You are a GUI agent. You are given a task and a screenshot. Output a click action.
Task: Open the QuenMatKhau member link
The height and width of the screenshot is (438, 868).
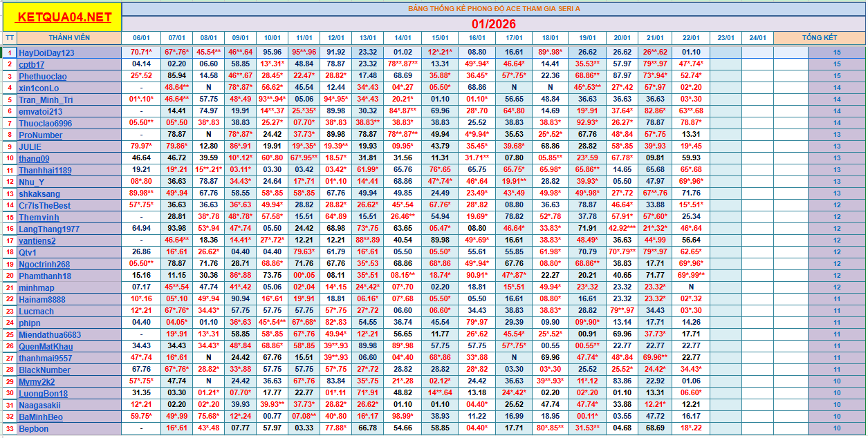click(x=46, y=346)
